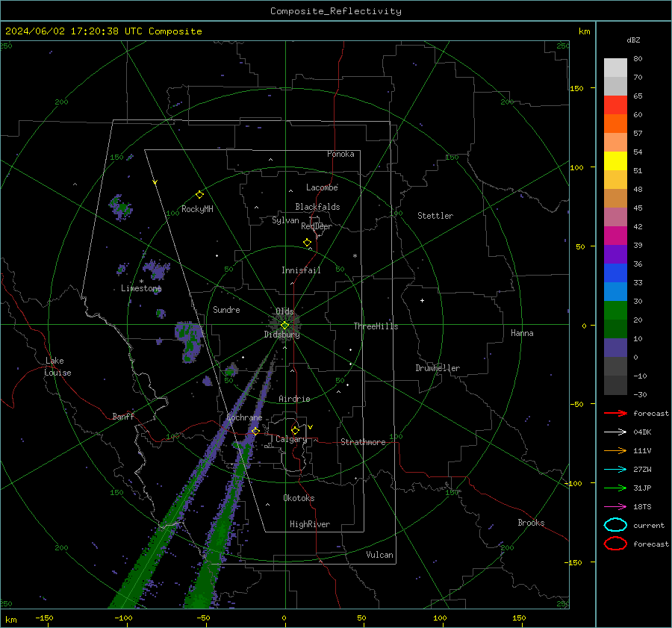Click the Innisfail town label
The image size is (672, 628).
(x=301, y=270)
